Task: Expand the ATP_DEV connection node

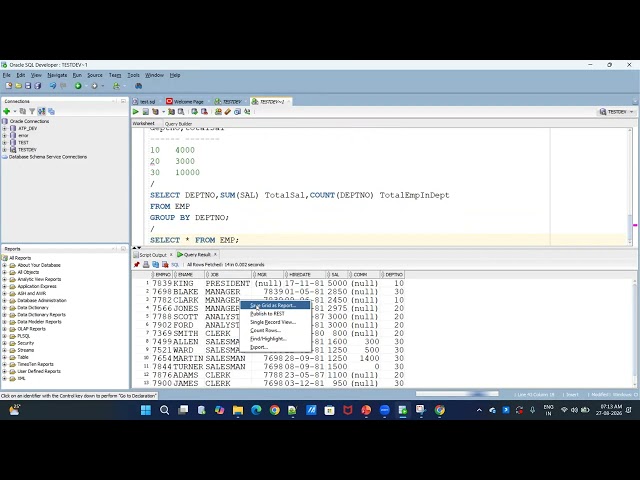Action: coord(4,128)
